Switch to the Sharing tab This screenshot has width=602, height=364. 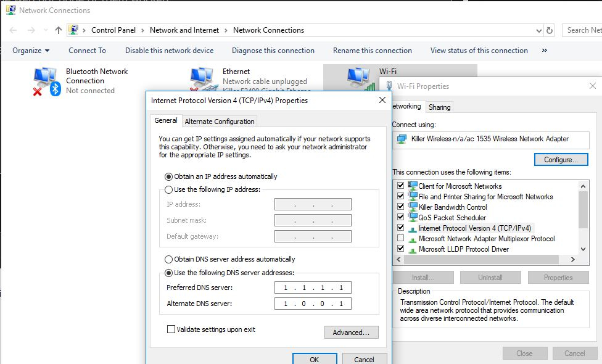(439, 107)
